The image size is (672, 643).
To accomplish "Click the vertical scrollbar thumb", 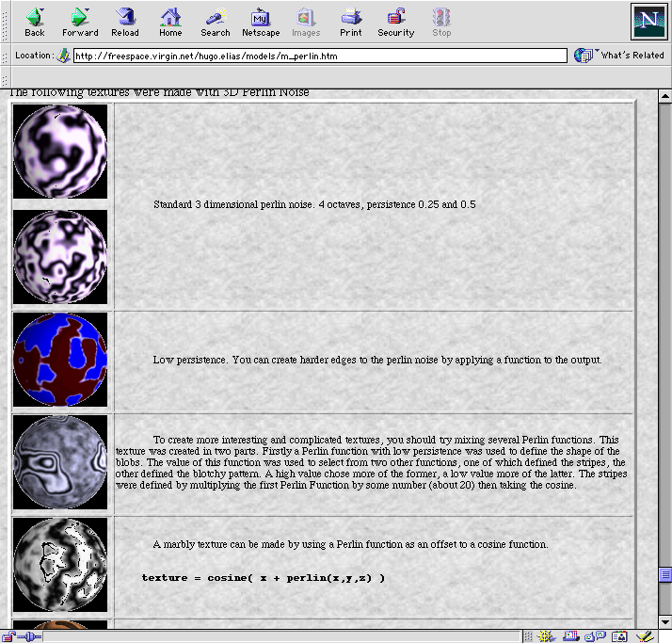I will (664, 574).
